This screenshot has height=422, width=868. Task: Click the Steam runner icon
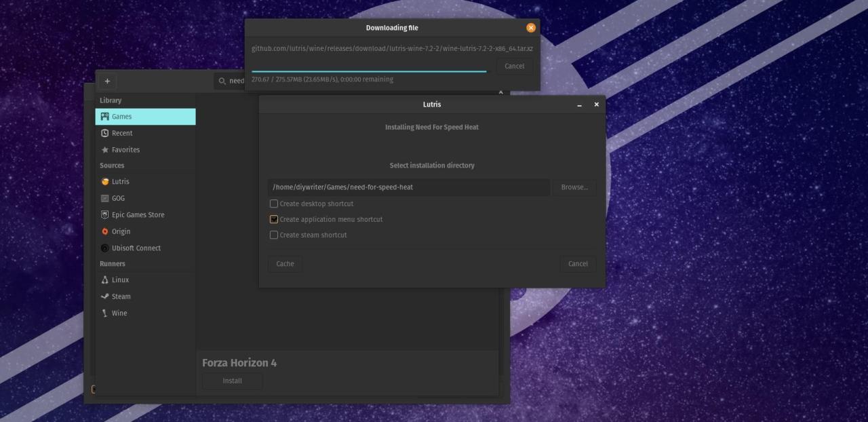click(105, 296)
